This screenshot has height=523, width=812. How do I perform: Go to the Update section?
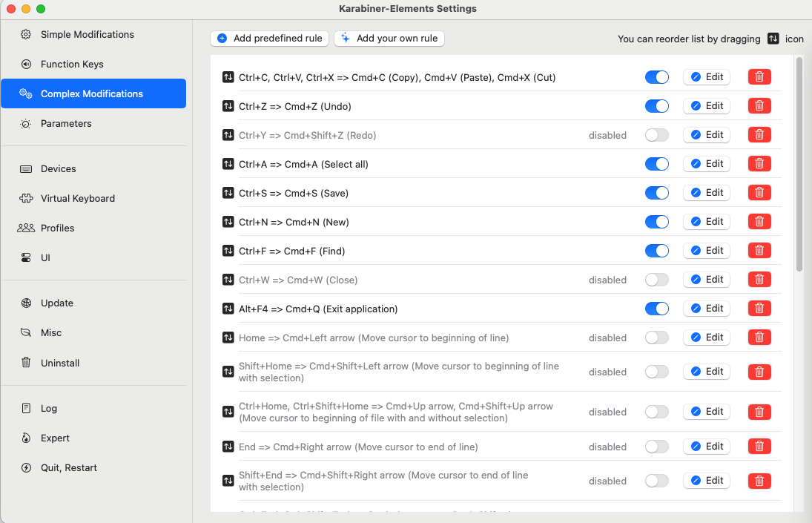[x=93, y=303]
